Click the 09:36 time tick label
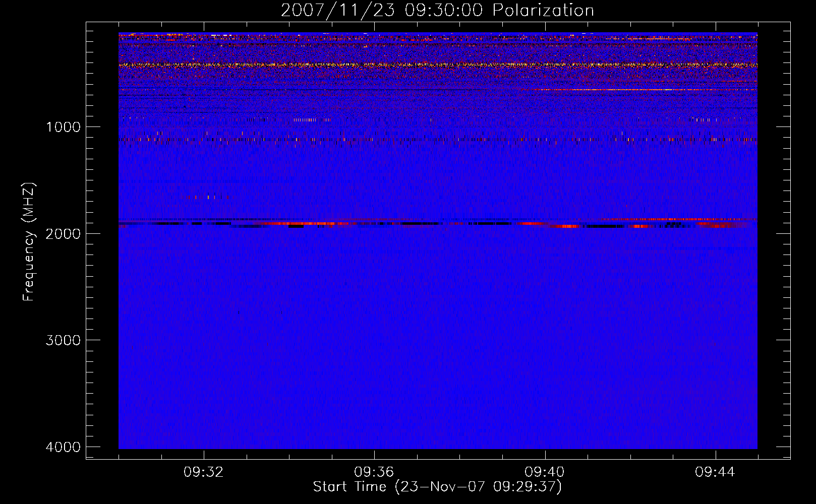The width and height of the screenshot is (816, 504). coord(374,472)
